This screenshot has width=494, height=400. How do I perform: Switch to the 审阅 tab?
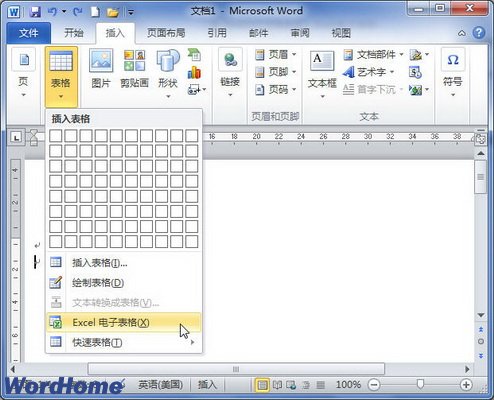click(x=300, y=33)
